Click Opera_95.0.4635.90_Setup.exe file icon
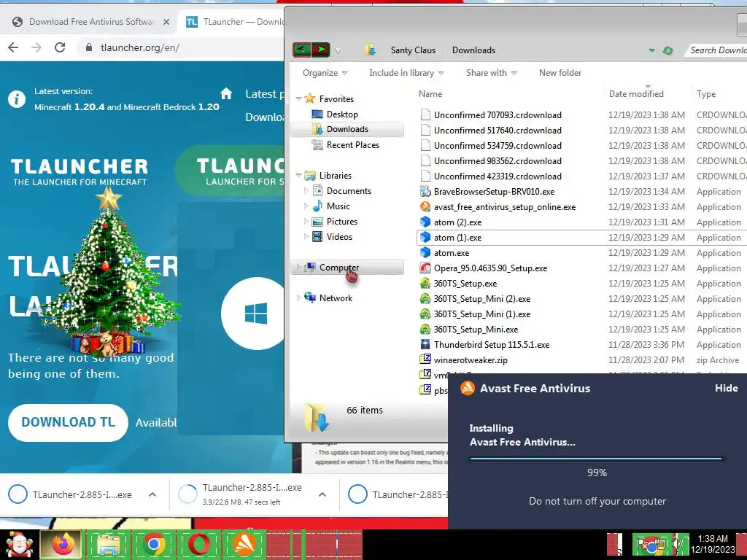Screen dimensions: 747x560 (x=425, y=268)
